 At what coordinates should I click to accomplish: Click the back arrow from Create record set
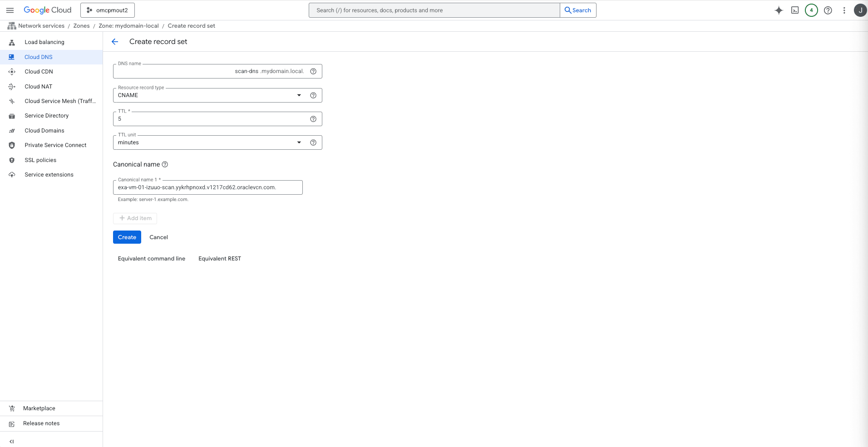coord(114,41)
